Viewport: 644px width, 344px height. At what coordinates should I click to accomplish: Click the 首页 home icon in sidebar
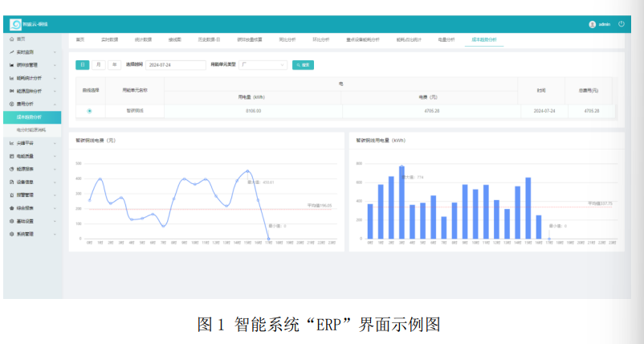tap(11, 39)
